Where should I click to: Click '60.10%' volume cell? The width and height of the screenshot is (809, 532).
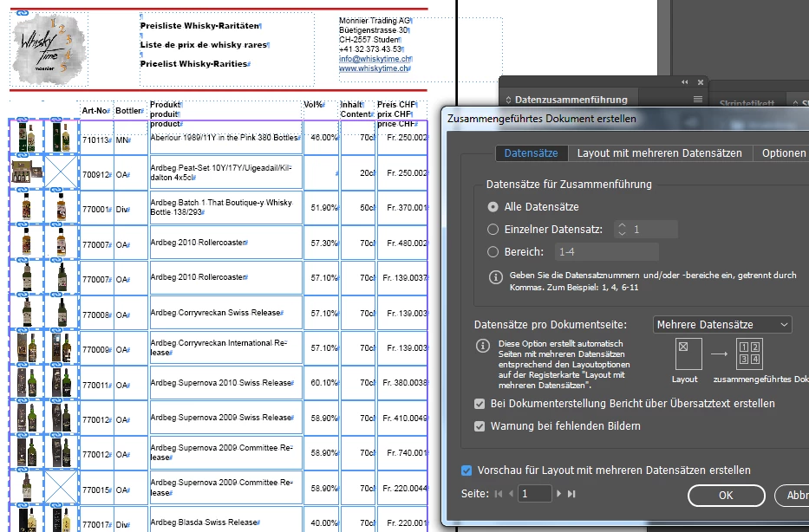(321, 382)
